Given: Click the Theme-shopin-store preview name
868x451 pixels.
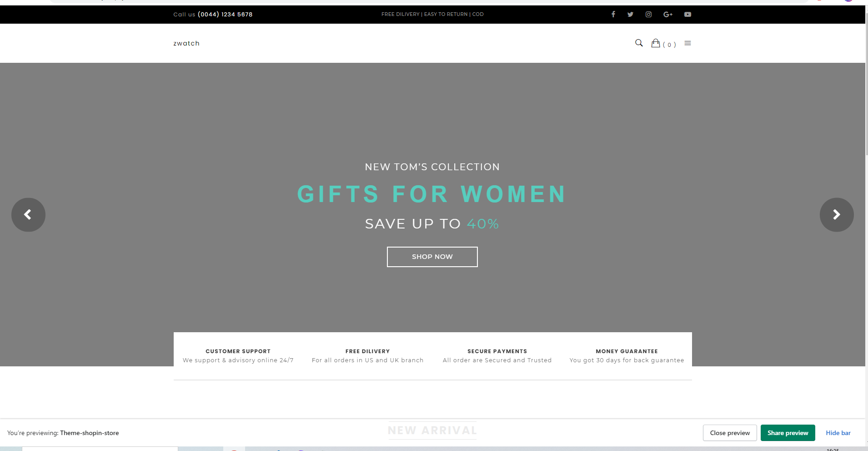Looking at the screenshot, I should [90, 433].
